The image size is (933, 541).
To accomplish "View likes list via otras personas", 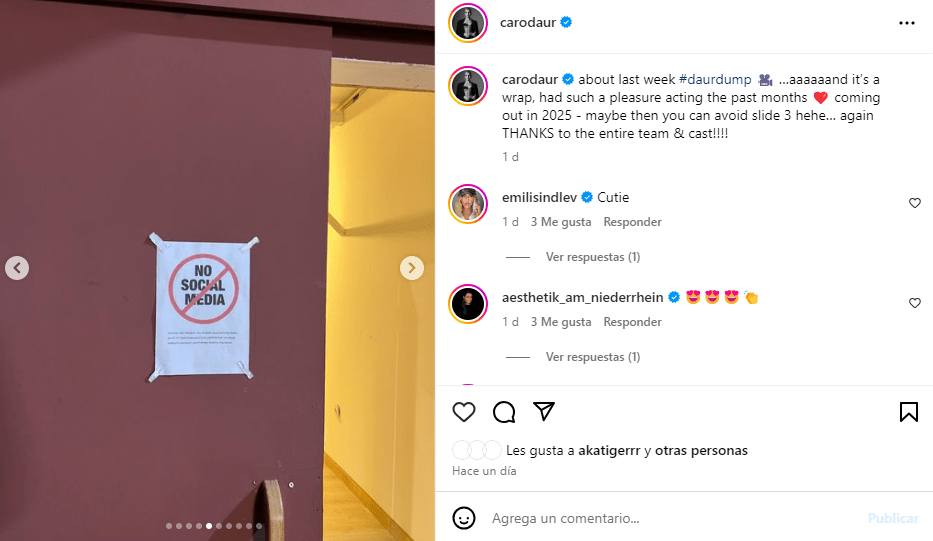I will 701,451.
